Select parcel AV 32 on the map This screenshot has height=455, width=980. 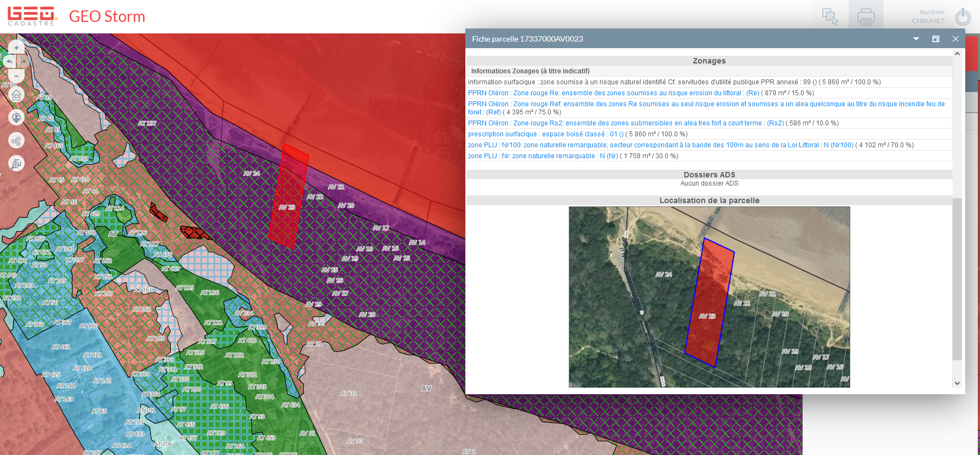point(349,393)
